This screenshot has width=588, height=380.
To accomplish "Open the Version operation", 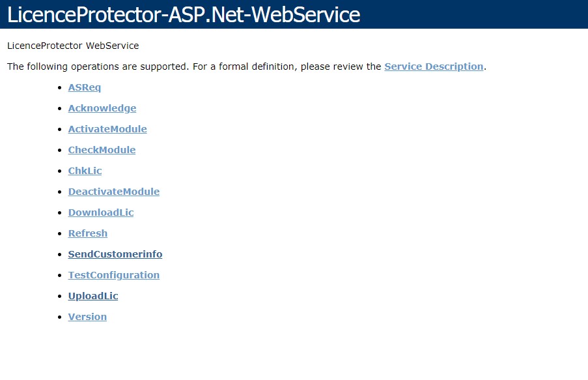I will tap(87, 317).
